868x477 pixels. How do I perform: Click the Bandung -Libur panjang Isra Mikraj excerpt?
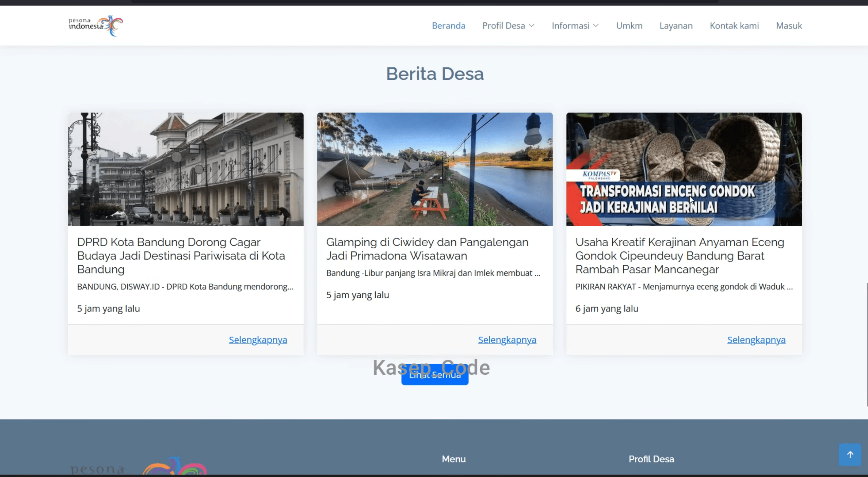point(433,273)
